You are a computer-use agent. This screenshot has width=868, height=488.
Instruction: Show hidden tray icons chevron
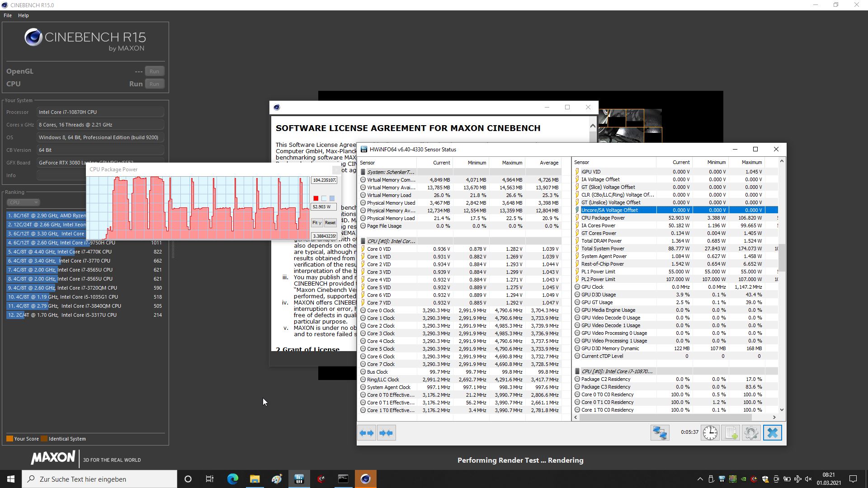700,479
